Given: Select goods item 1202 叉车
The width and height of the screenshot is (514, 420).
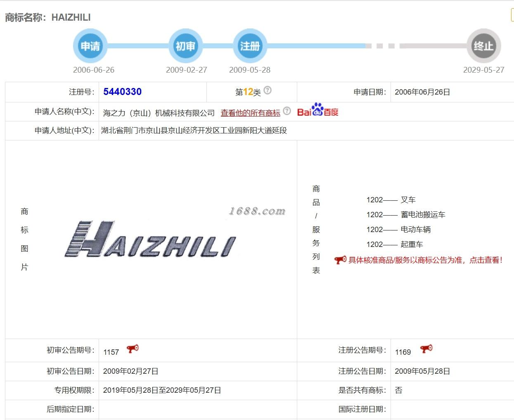Looking at the screenshot, I should [391, 200].
